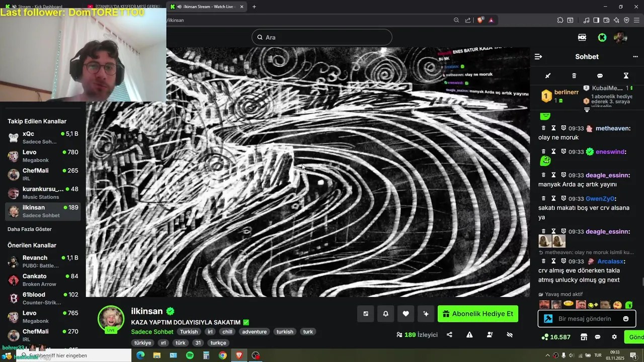Open kurankursu Music Stations channel
The image size is (644, 362).
click(43, 193)
